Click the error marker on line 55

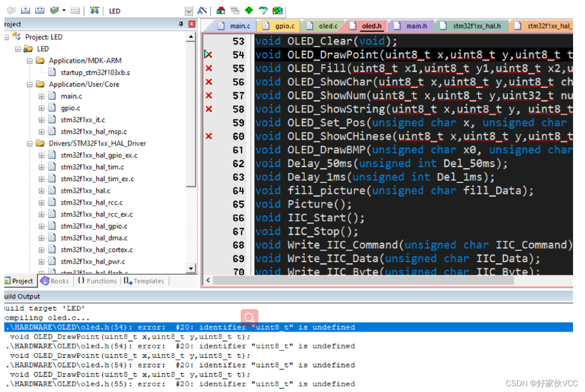(209, 68)
